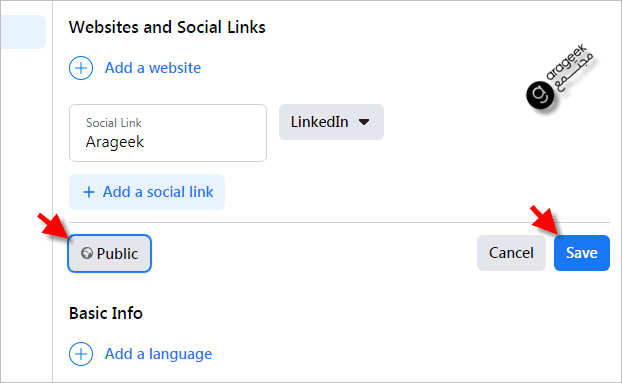Click the Websites and Social Links heading

click(167, 27)
